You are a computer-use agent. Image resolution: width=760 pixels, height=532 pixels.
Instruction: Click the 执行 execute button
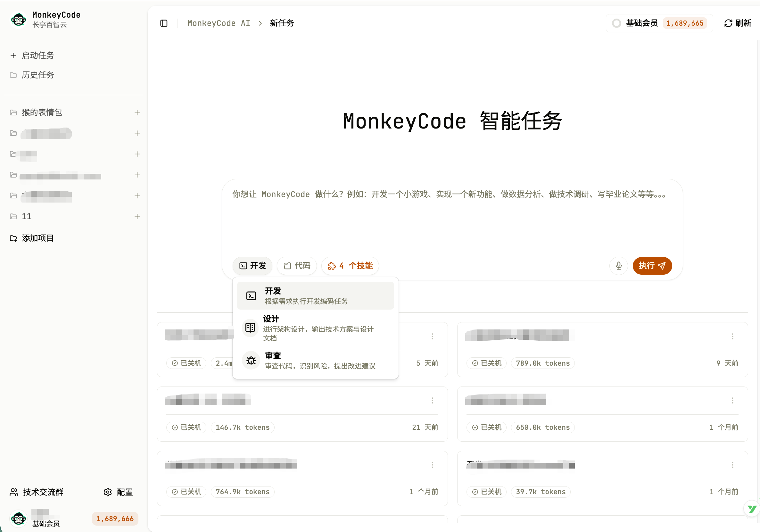coord(652,265)
